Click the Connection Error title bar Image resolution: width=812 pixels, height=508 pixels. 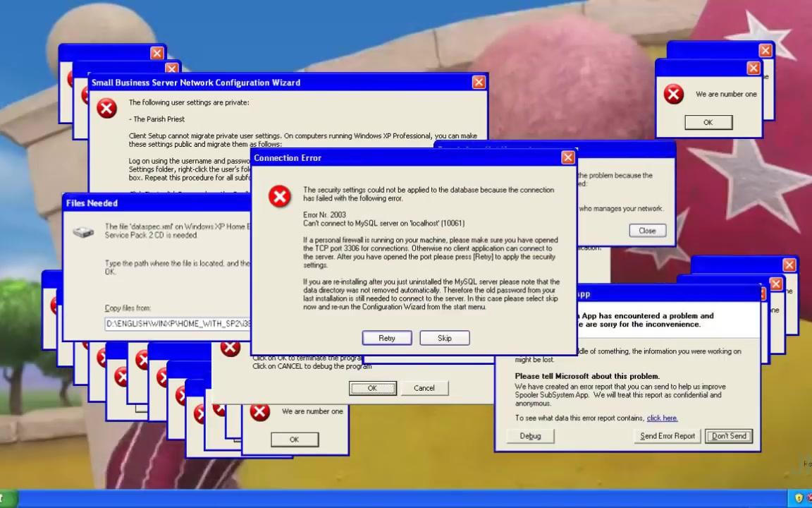click(413, 158)
